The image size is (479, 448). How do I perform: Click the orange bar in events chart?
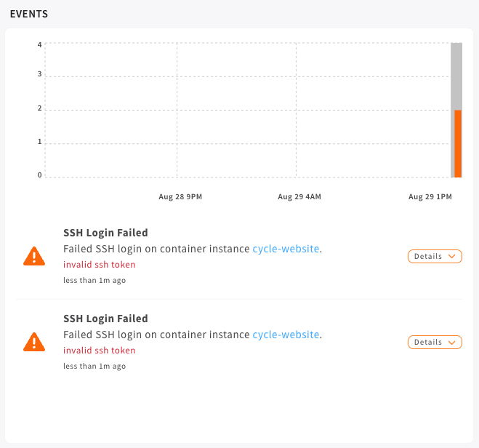pos(458,143)
